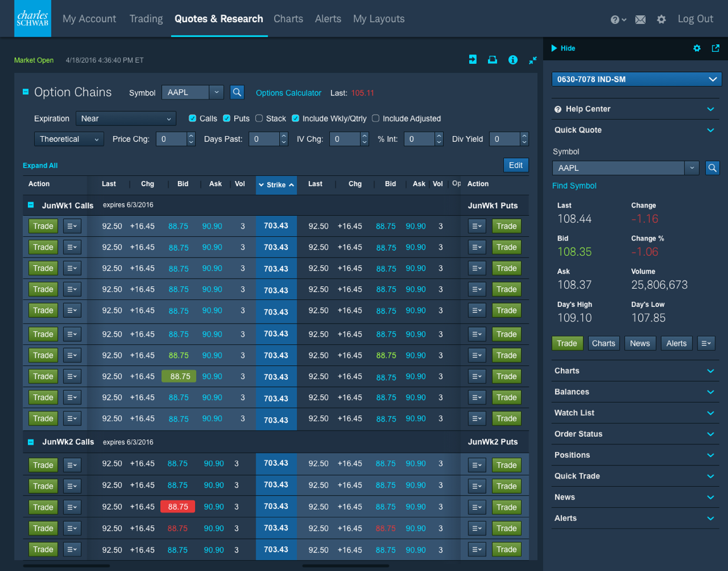Open list menu beside highlighted red bid

[72, 507]
